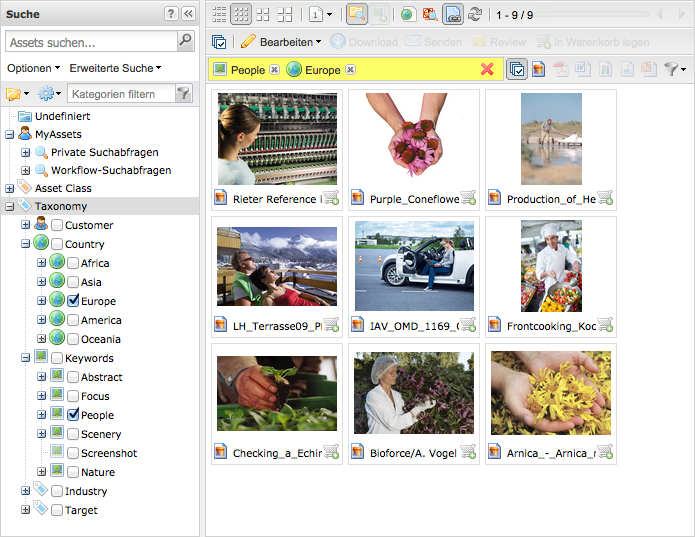Open the gear settings dropdown

tap(49, 93)
